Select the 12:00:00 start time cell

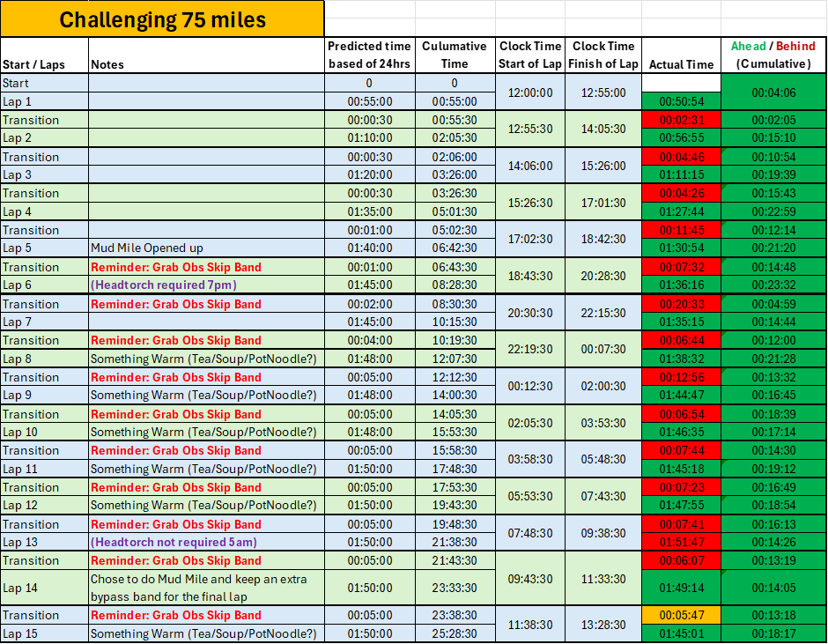tap(530, 93)
